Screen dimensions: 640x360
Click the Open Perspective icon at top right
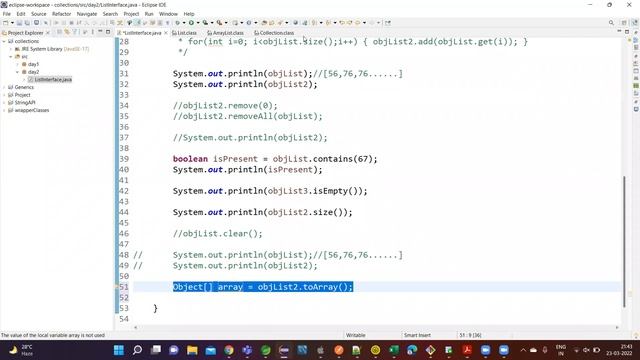(x=624, y=23)
